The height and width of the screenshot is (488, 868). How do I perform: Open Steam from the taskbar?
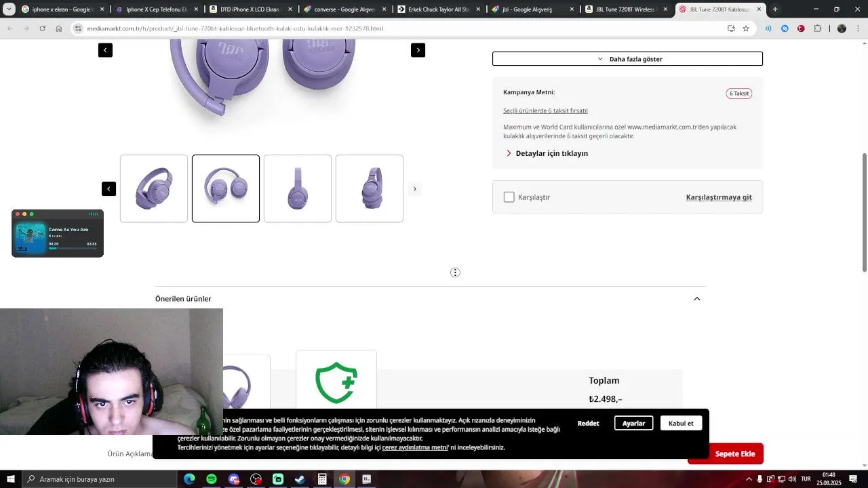(300, 479)
